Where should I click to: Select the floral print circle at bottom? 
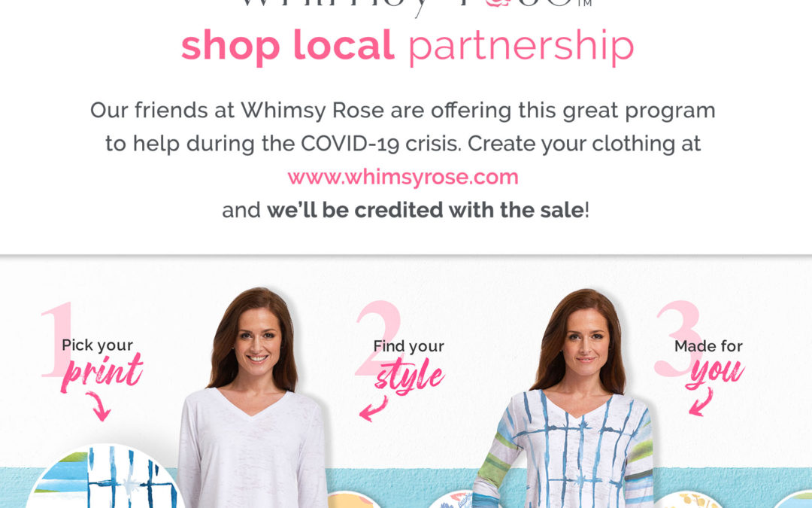point(450,499)
